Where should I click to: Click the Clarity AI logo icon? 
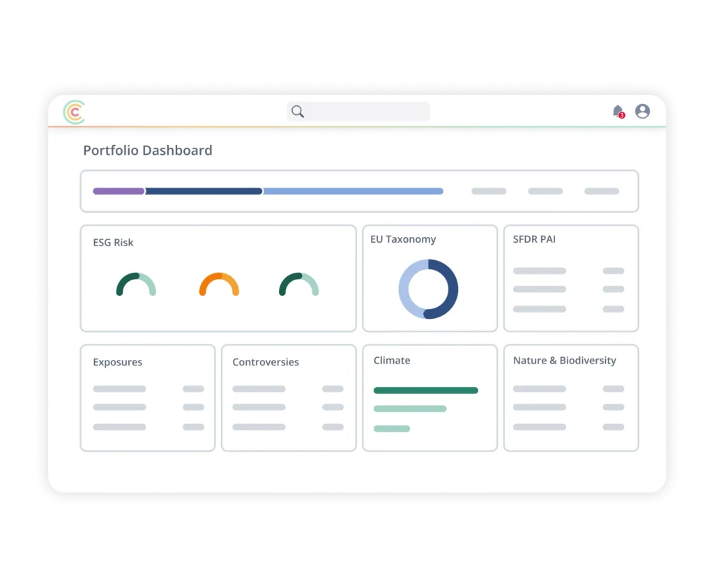(74, 112)
